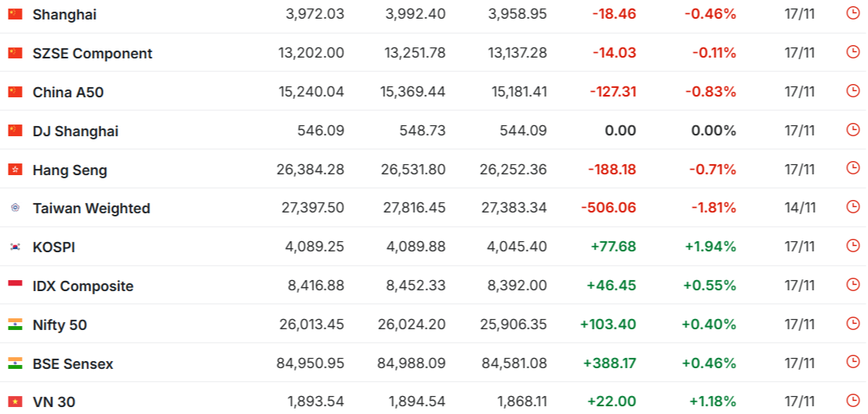The height and width of the screenshot is (414, 868).
Task: Click the clock icon for Nifty 50
Action: 852,324
